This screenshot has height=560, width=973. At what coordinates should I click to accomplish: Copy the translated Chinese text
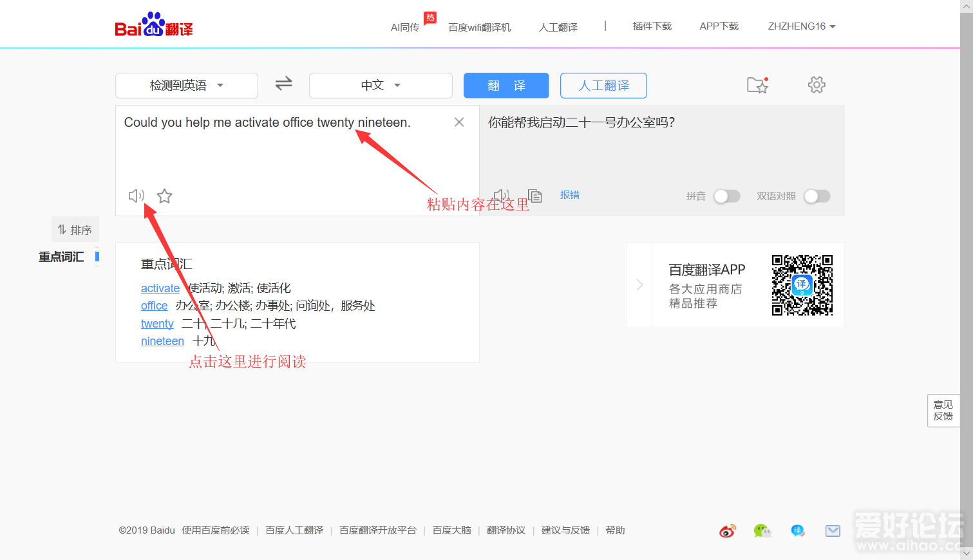pyautogui.click(x=534, y=195)
